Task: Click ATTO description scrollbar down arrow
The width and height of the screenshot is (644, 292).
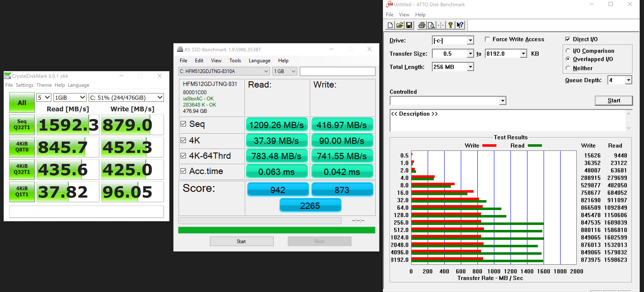Action: click(x=628, y=128)
